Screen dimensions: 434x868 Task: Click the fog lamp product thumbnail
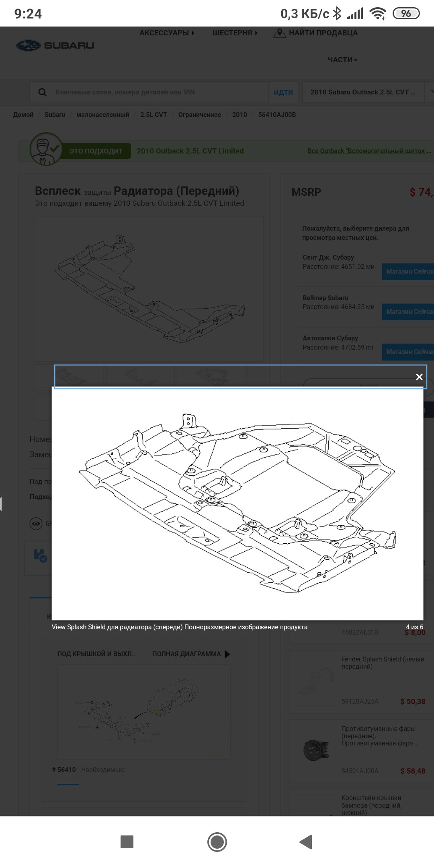click(x=316, y=750)
